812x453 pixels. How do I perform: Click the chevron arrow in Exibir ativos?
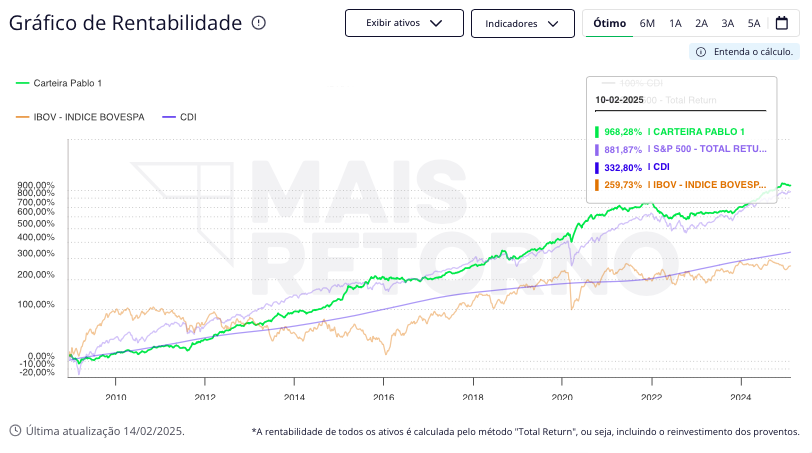click(435, 23)
